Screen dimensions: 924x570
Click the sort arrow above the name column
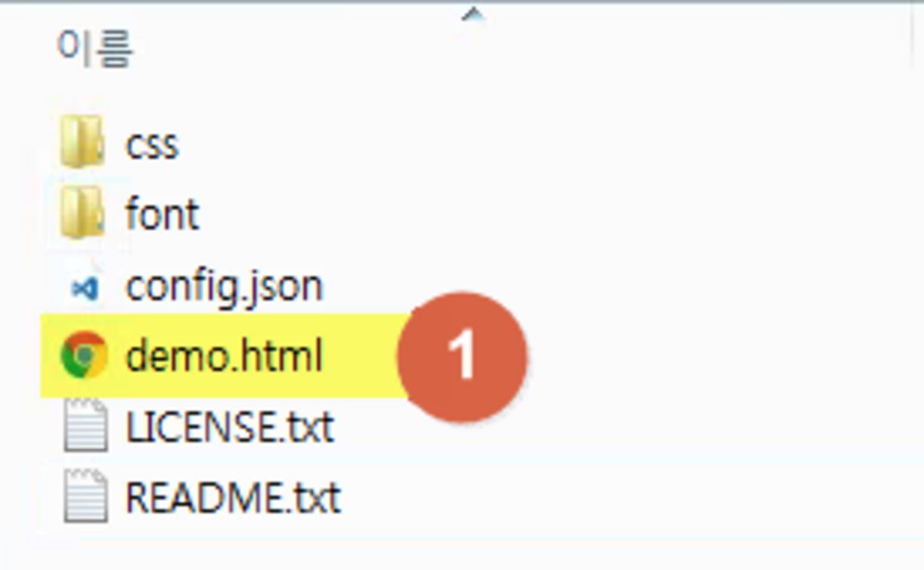(473, 13)
